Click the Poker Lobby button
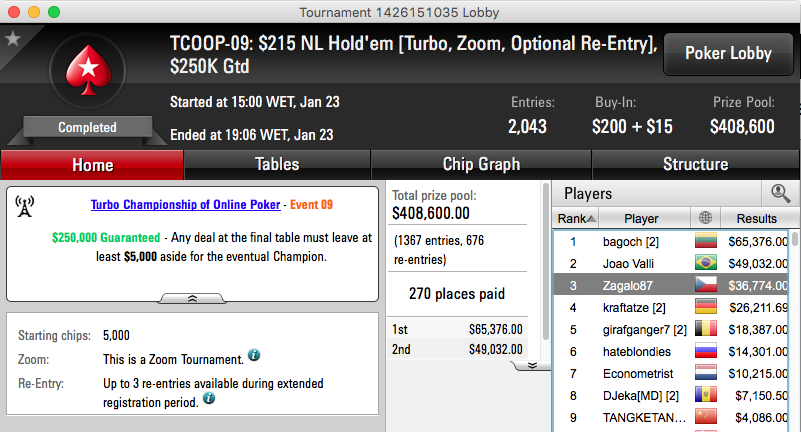The image size is (801, 432). tap(728, 54)
